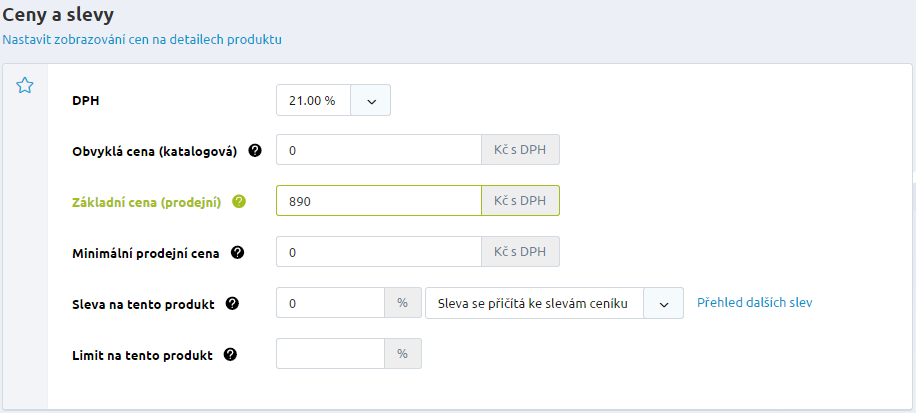The width and height of the screenshot is (916, 413).
Task: Open help icon for Obvyklá cena
Action: tap(255, 151)
